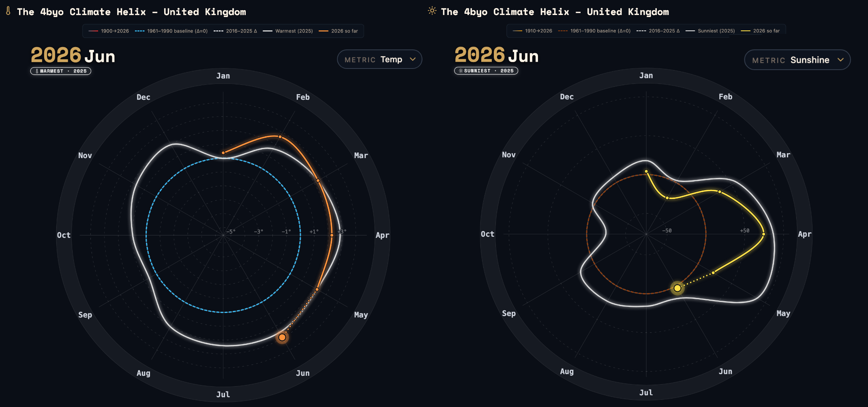Click the Warmest · 2025 badge
868x407 pixels.
61,71
